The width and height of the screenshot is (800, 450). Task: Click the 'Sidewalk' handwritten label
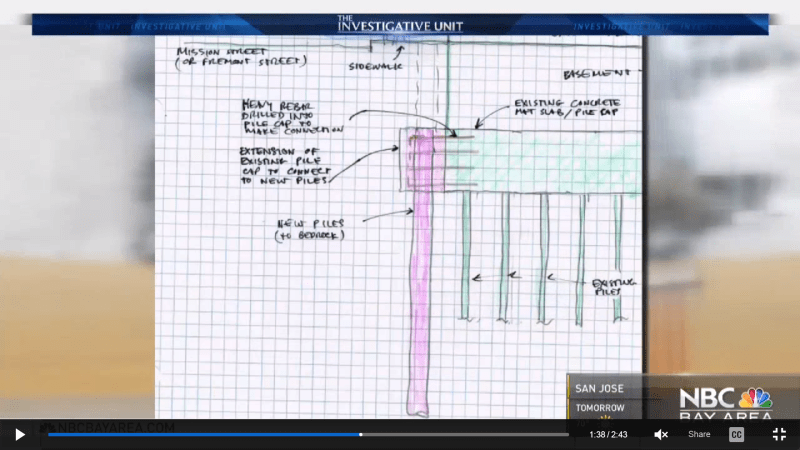(x=376, y=66)
